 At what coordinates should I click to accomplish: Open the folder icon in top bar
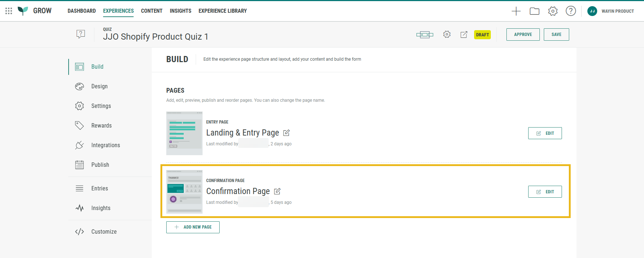coord(534,11)
